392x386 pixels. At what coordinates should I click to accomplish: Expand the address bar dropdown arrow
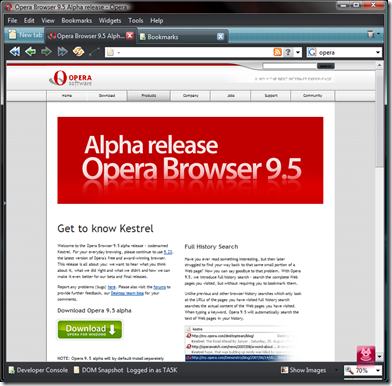(298, 52)
